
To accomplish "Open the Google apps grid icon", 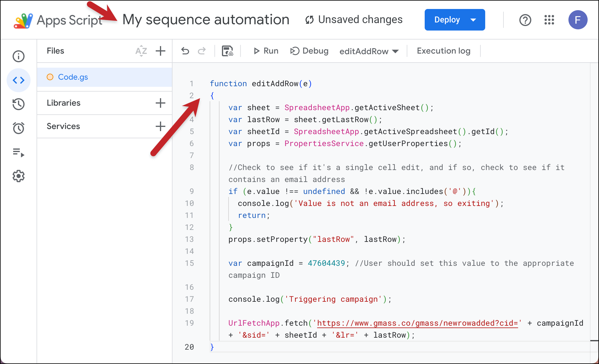I will (x=549, y=20).
